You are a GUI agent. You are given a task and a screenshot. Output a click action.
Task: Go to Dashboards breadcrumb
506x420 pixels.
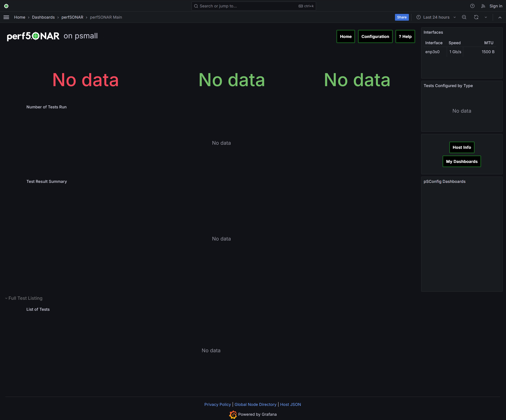(x=43, y=17)
